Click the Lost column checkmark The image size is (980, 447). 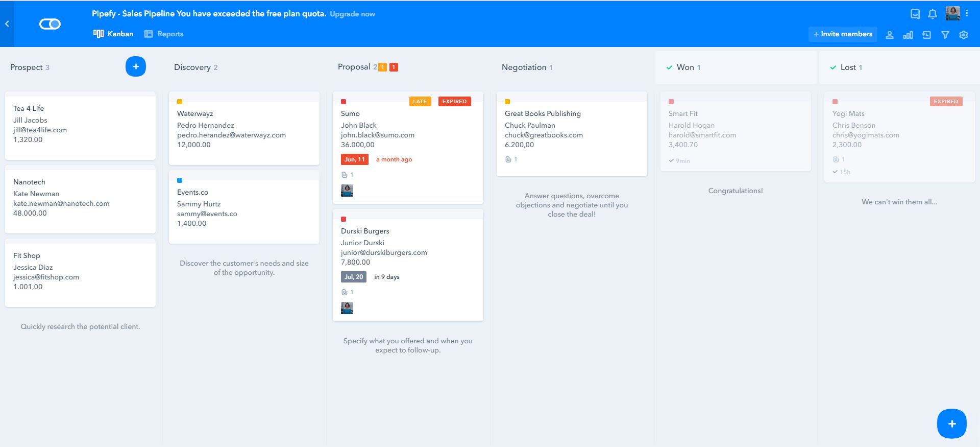pos(833,67)
